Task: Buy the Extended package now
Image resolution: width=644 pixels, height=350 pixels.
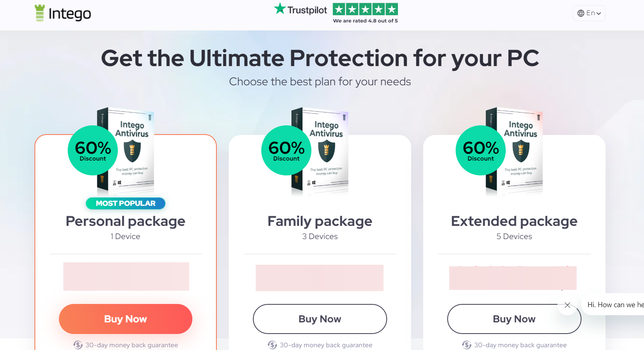Action: click(514, 319)
